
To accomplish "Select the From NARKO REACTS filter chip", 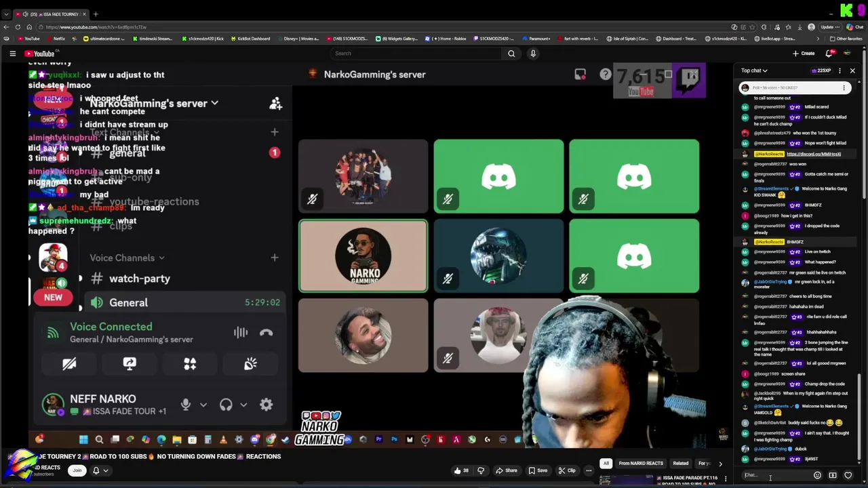I will (x=641, y=464).
